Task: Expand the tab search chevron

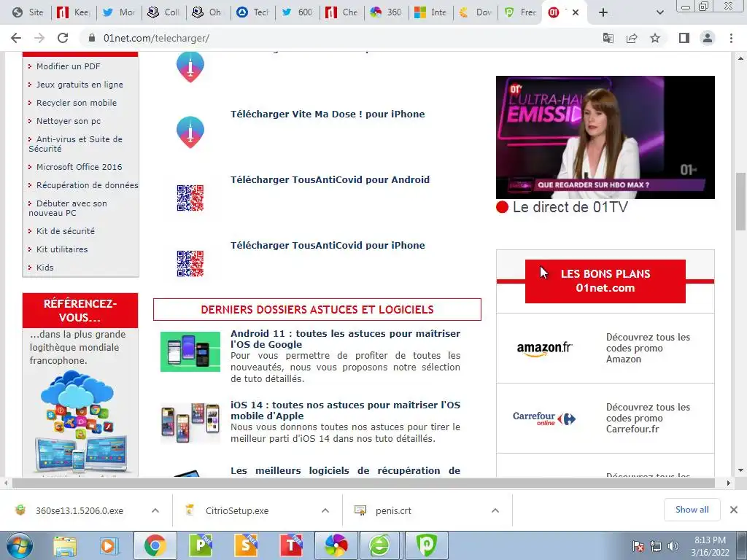Action: (x=659, y=12)
